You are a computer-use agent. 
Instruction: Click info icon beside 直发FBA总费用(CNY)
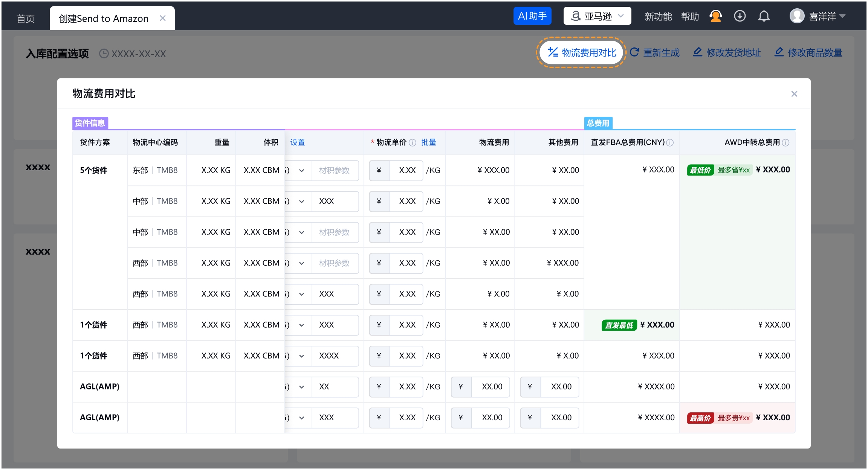(670, 142)
